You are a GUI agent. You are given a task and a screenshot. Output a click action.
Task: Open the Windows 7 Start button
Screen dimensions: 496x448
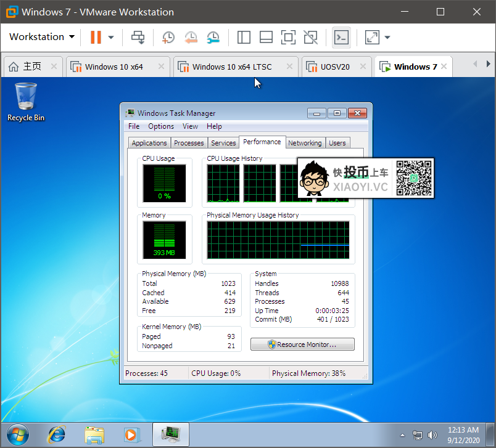coord(17,433)
